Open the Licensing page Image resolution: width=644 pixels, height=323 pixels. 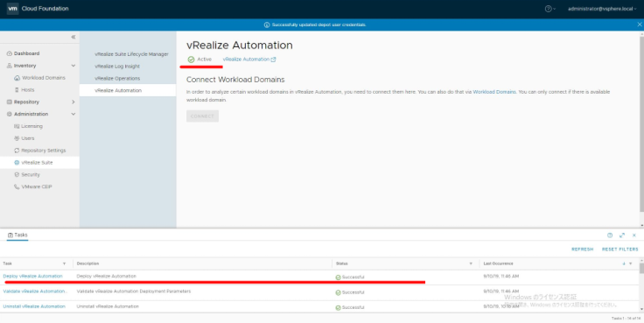tap(32, 126)
